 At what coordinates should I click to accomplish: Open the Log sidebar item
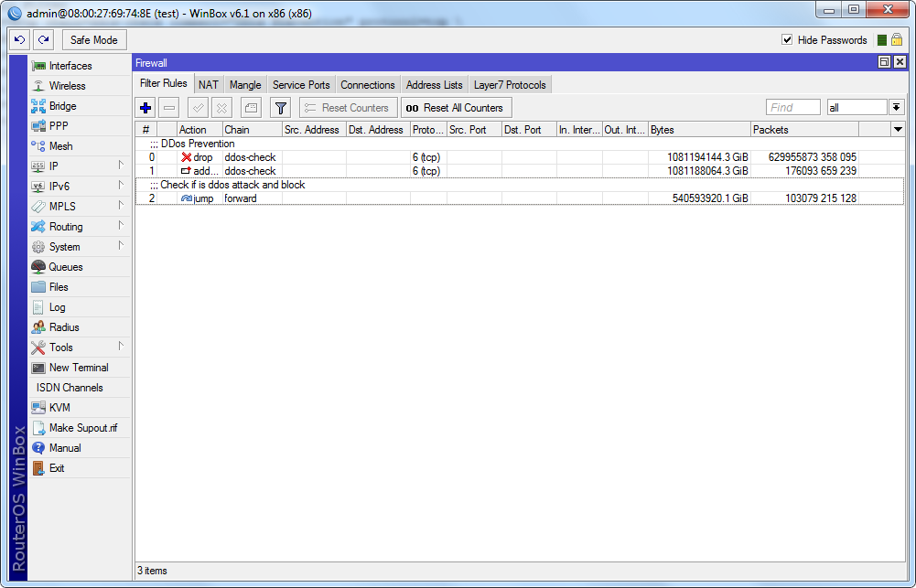(80, 307)
